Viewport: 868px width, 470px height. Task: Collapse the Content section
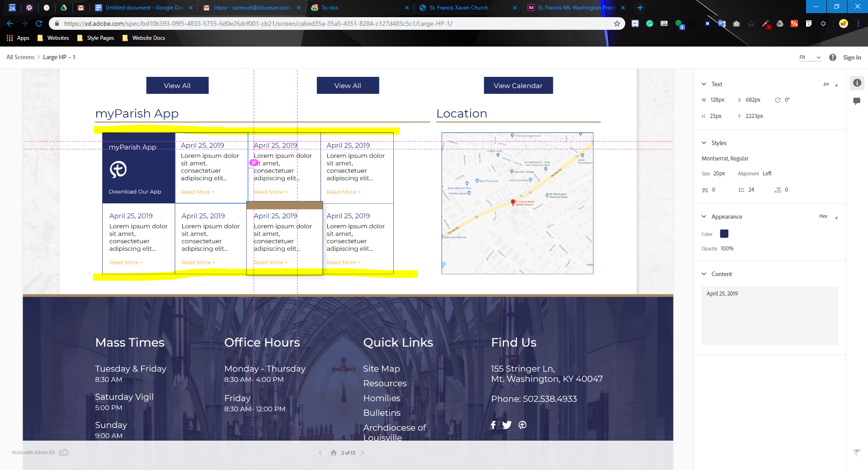click(704, 274)
